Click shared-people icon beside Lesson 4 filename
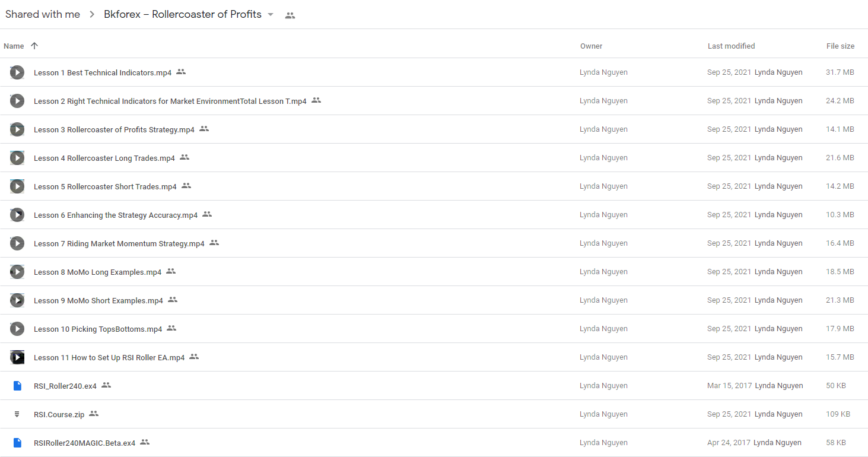The image size is (868, 457). pyautogui.click(x=185, y=157)
